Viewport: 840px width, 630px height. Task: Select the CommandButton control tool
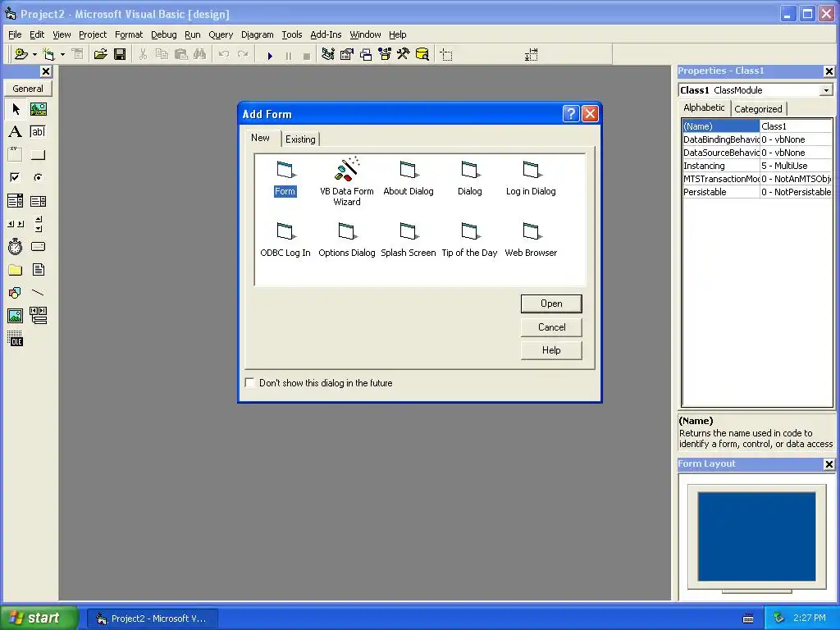(x=38, y=155)
